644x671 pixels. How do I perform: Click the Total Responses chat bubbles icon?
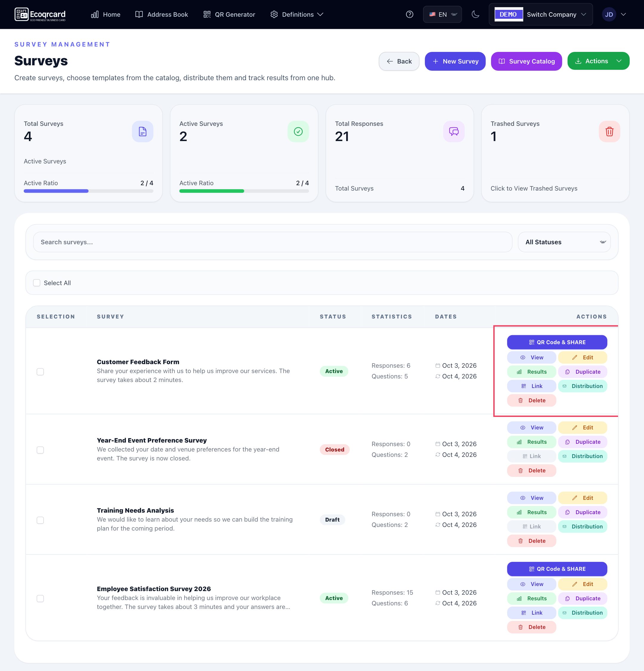click(454, 132)
